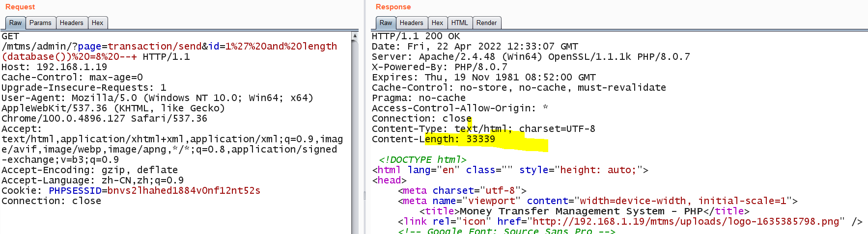Click the Expires: Thu, 19 Nov 1981 line
The image size is (868, 234).
click(484, 78)
